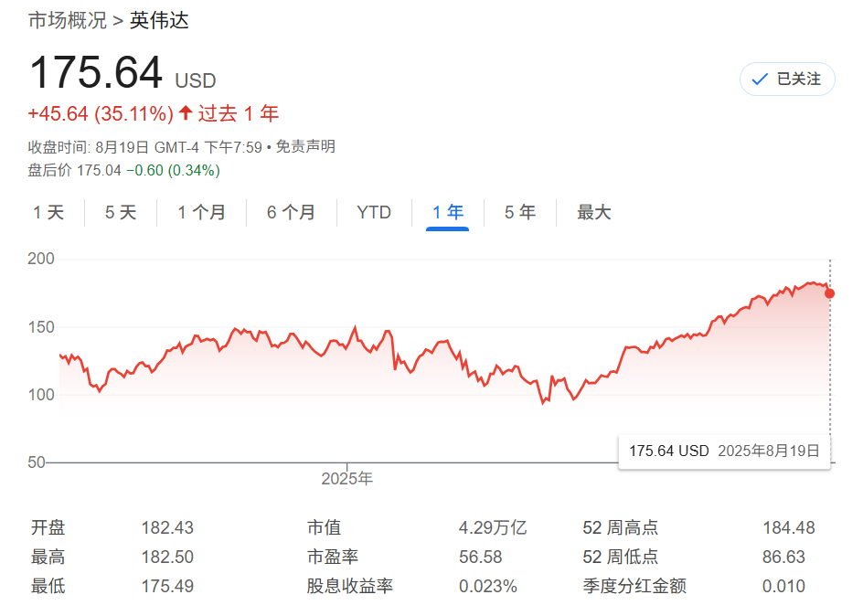This screenshot has height=616, width=863.
Task: Switch to the 6 个月 range tab
Action: coord(291,212)
